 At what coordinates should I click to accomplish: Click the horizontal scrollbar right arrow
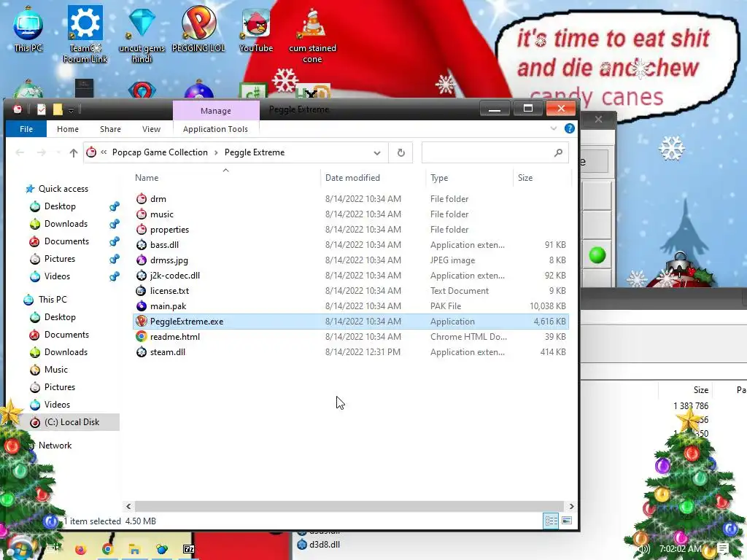click(x=571, y=506)
